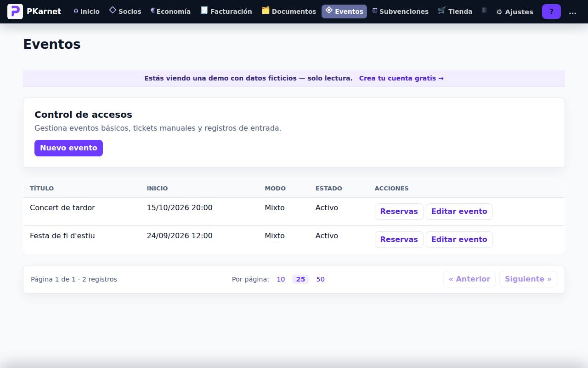
Task: Go to previous page with Anterior
Action: (469, 279)
